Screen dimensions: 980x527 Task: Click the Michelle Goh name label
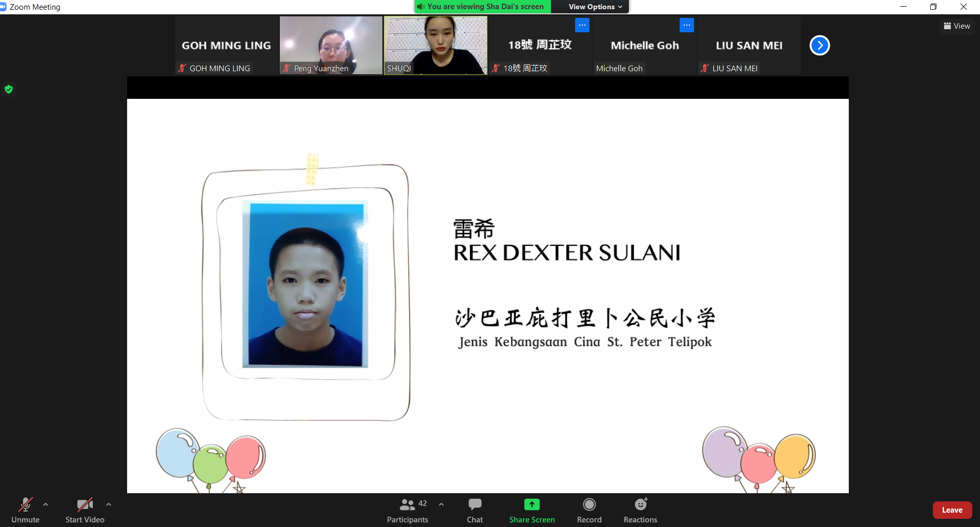(619, 68)
